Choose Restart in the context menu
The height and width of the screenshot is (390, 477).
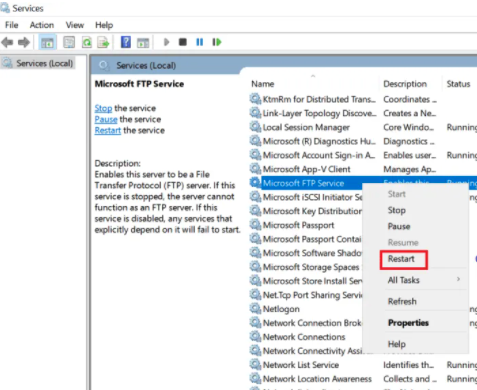[x=401, y=259]
